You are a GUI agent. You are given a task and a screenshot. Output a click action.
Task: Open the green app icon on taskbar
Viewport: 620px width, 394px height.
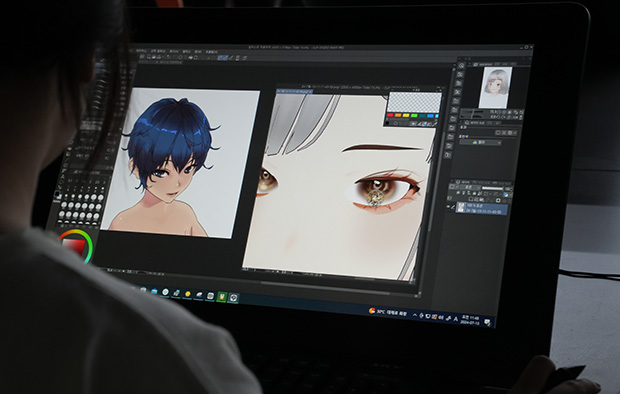222,297
